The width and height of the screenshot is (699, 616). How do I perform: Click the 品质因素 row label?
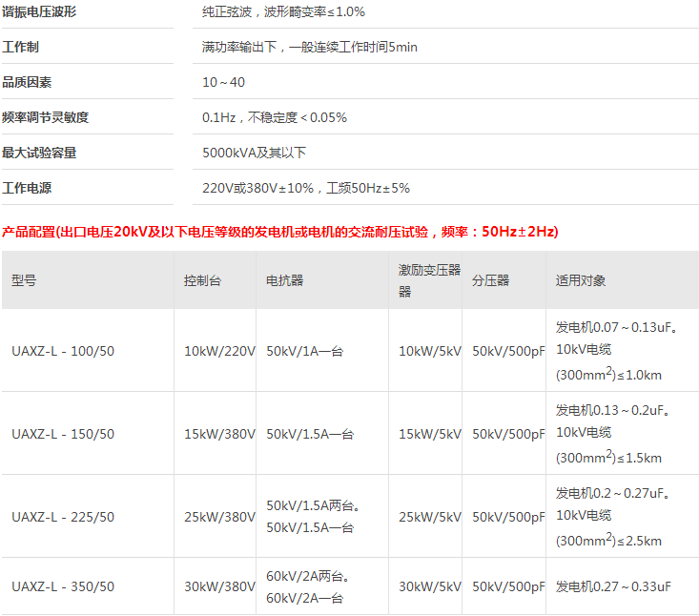[x=27, y=82]
